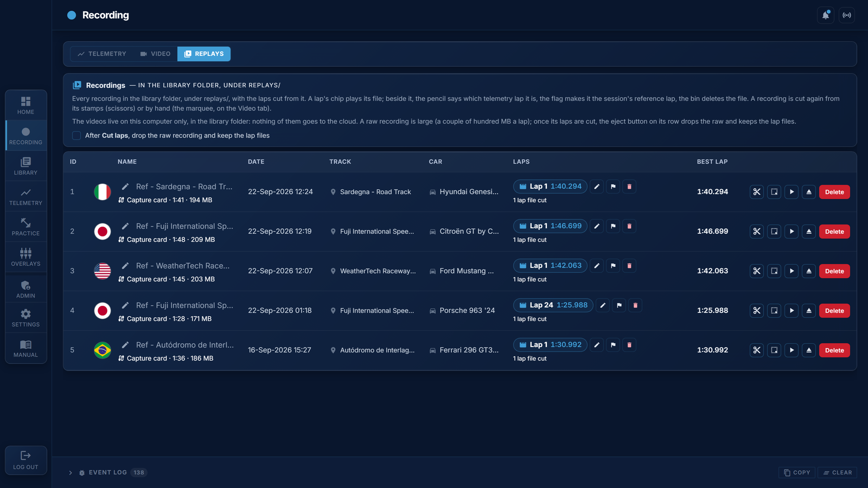Delete the lap file for Lap 24
This screenshot has width=868, height=488.
635,305
